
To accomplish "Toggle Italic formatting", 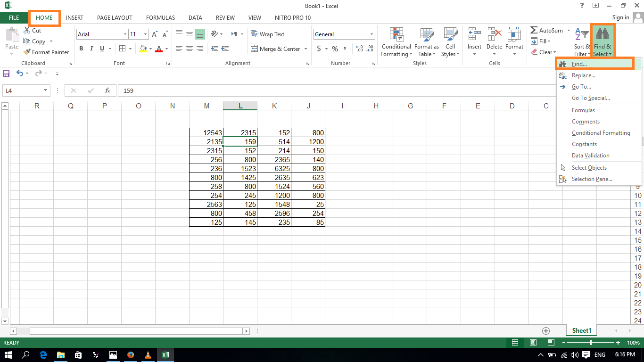I will pos(91,49).
